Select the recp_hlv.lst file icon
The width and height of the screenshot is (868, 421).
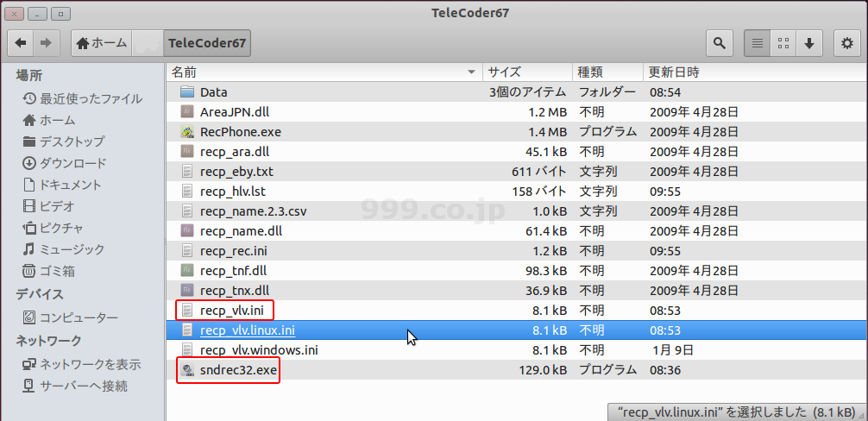[x=187, y=192]
